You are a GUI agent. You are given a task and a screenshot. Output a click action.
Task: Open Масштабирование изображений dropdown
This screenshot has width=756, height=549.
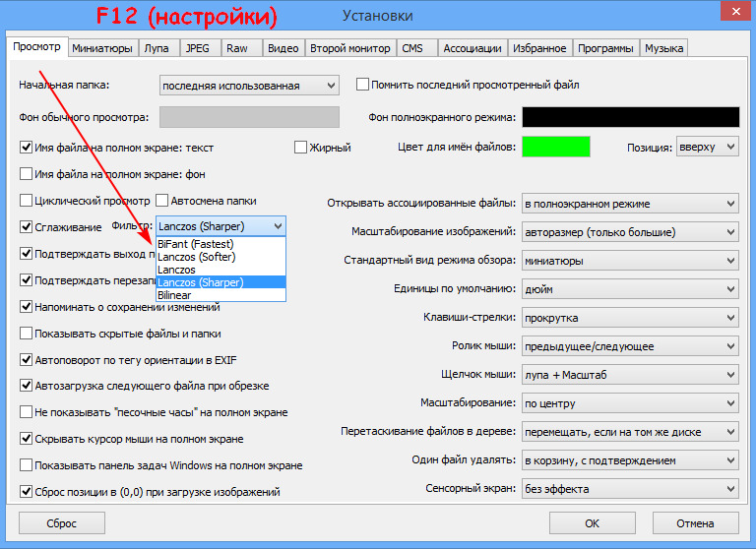pyautogui.click(x=630, y=232)
